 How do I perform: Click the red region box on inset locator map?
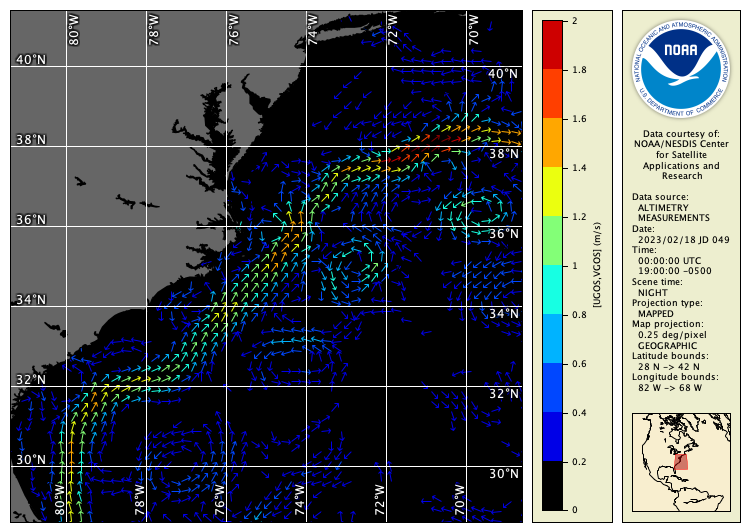[x=681, y=461]
